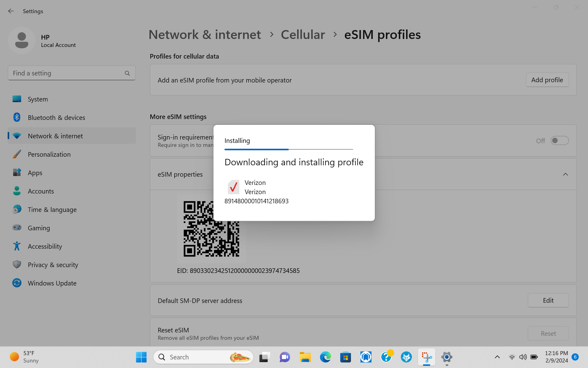Open Microsoft Store from taskbar
The width and height of the screenshot is (588, 368).
coord(345,357)
